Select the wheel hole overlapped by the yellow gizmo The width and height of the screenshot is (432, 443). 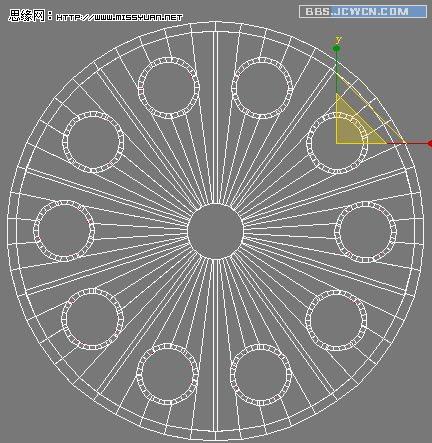click(337, 143)
